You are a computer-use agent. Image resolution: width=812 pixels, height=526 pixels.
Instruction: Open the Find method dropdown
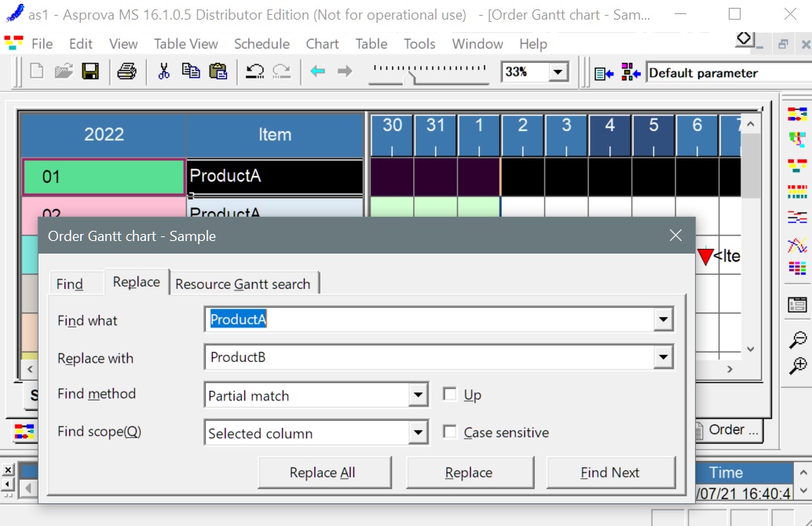[x=418, y=396]
